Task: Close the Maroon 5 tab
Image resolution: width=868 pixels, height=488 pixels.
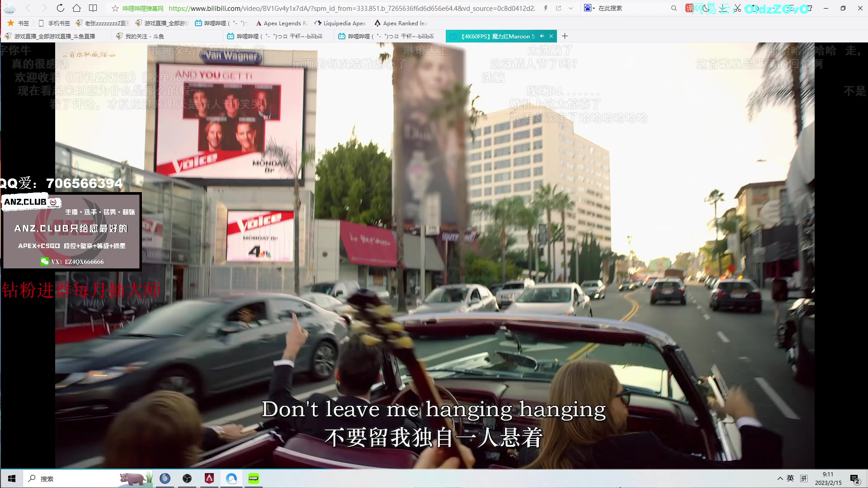Action: coord(551,36)
